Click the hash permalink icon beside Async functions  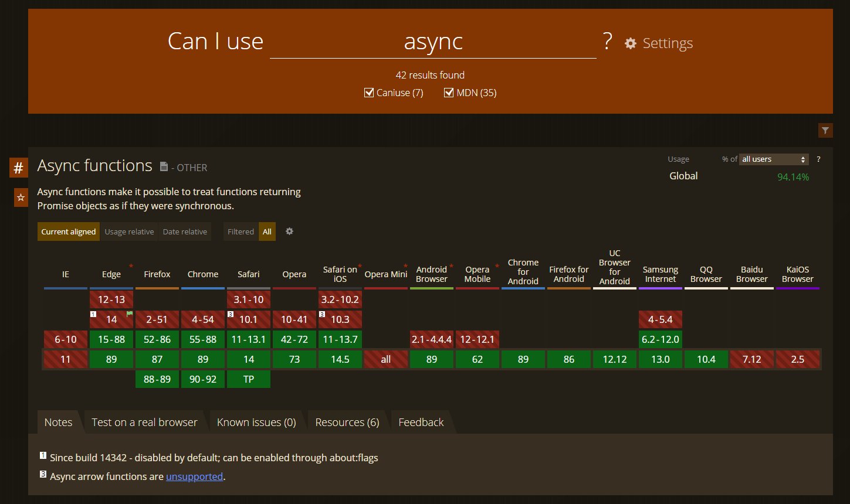point(19,168)
